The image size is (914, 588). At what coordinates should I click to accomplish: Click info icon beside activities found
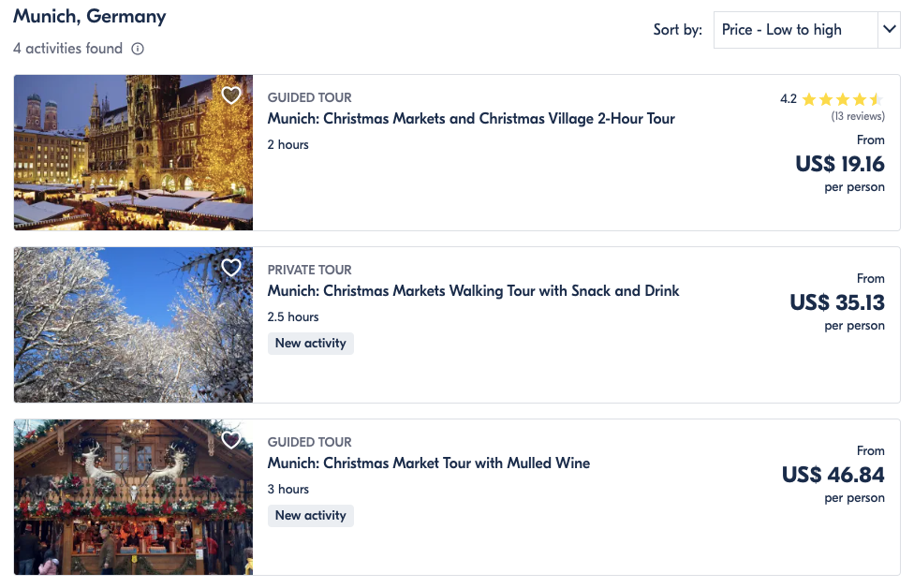[138, 49]
